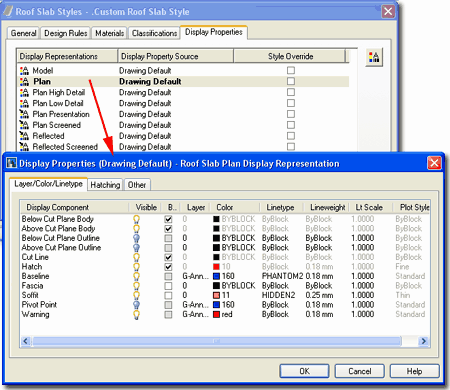Click the Edit Display Properties icon button

click(374, 57)
